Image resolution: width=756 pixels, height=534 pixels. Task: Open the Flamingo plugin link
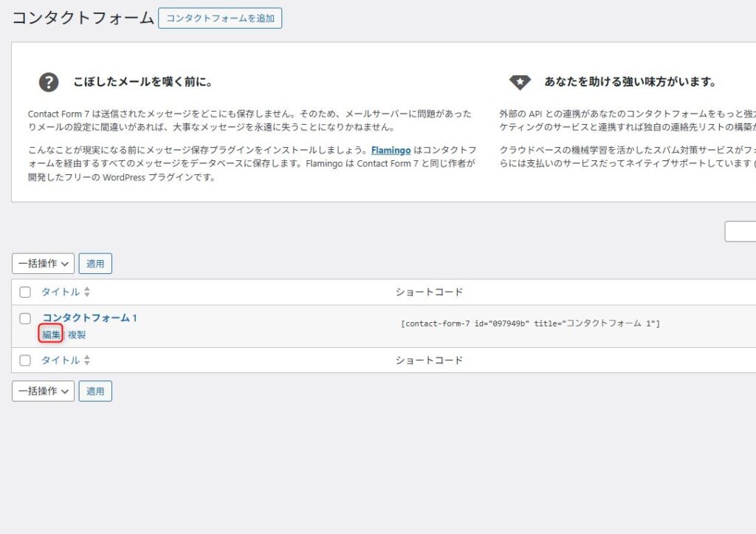click(x=391, y=150)
